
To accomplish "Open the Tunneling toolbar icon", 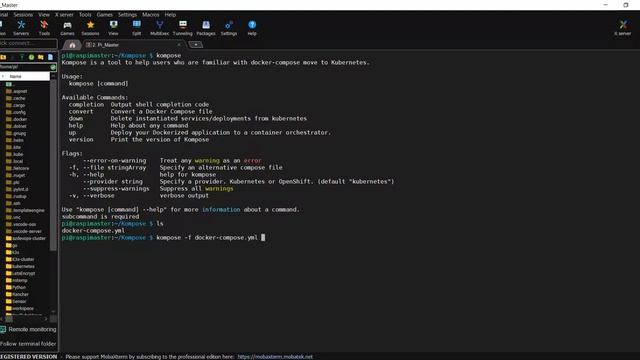I will (182, 28).
